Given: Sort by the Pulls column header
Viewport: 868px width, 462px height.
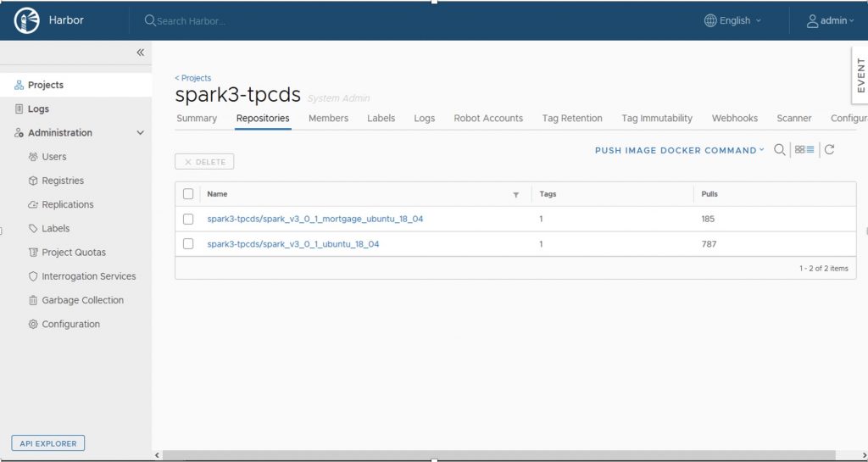Looking at the screenshot, I should [x=709, y=194].
